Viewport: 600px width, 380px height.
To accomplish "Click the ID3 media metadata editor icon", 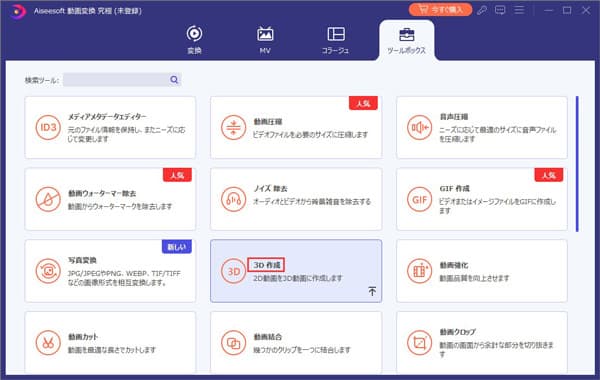I will click(48, 127).
